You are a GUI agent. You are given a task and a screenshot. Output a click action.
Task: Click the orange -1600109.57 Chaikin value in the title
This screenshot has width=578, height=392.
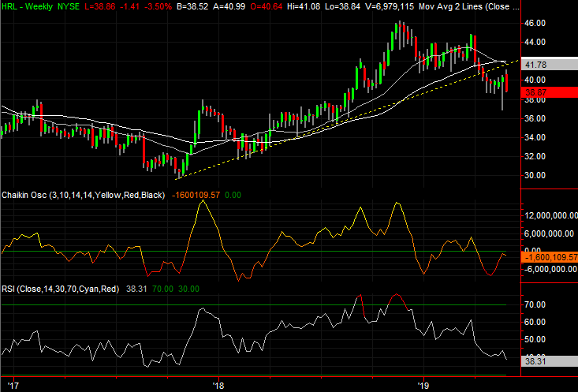pyautogui.click(x=196, y=195)
